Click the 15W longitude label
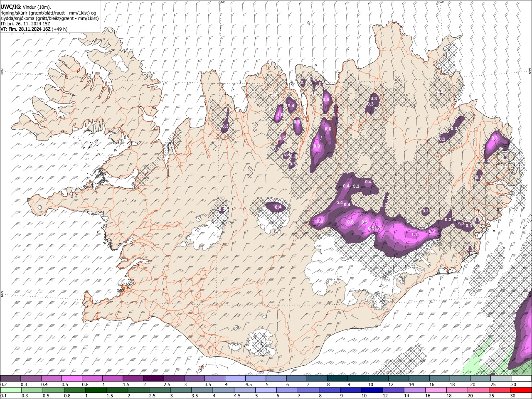The width and height of the screenshot is (532, 399). tap(440, 2)
